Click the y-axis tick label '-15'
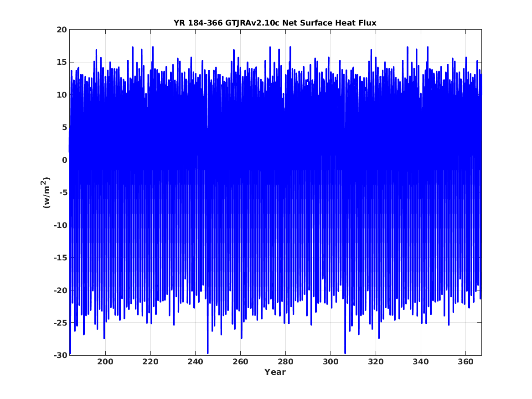The width and height of the screenshot is (532, 399). click(60, 258)
